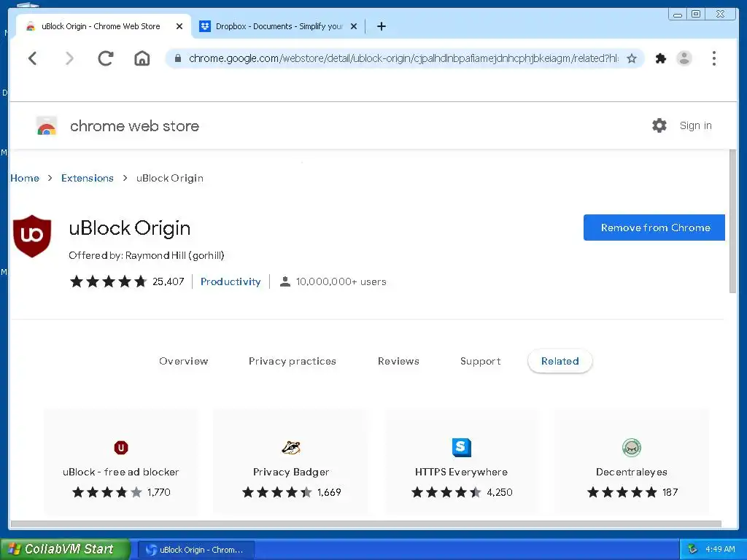Click the Offered by Raymond Hill text
The width and height of the screenshot is (747, 560).
tap(146, 255)
